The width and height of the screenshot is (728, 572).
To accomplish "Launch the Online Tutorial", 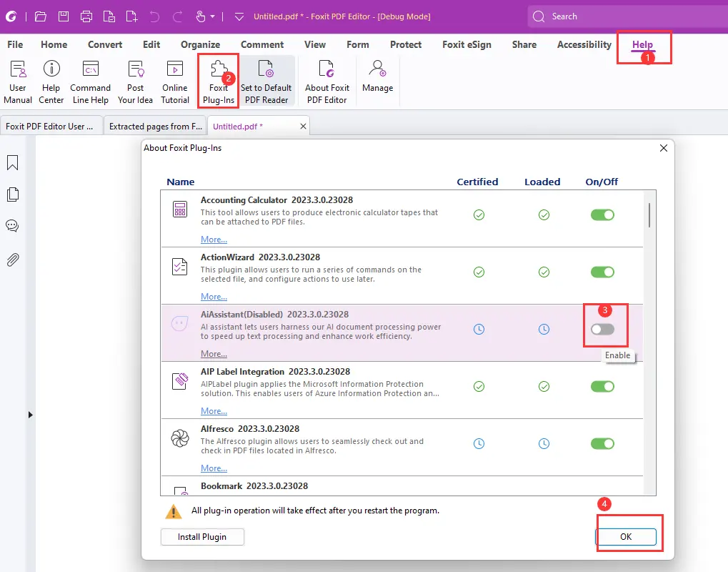I will pyautogui.click(x=174, y=80).
